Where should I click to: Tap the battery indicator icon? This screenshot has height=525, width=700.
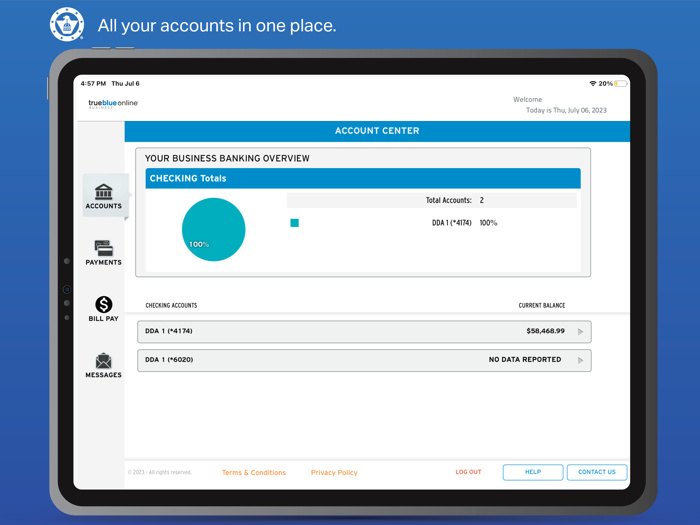pos(621,83)
